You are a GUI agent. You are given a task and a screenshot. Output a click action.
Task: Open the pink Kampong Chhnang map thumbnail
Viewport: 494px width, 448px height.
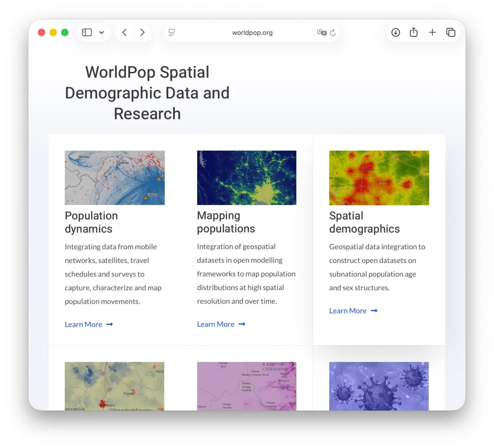pos(247,386)
